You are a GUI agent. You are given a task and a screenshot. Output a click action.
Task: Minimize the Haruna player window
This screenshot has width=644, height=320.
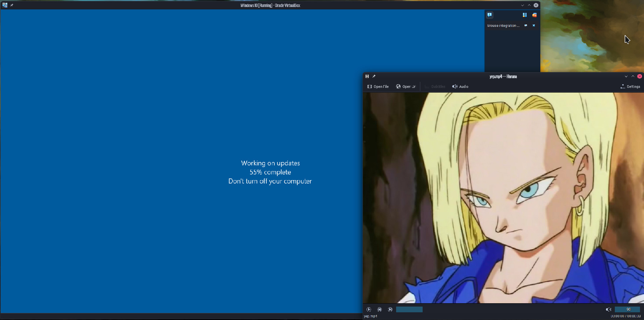(x=626, y=76)
